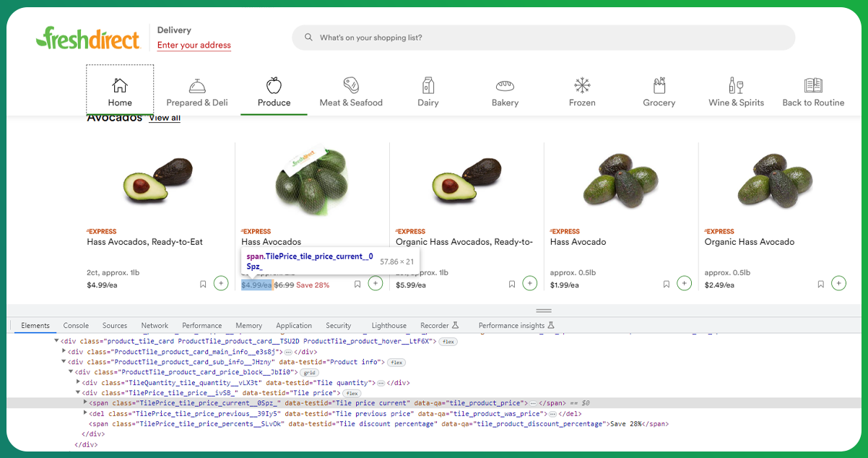Open the Wine & Spirits icon
This screenshot has height=458, width=868.
[736, 85]
